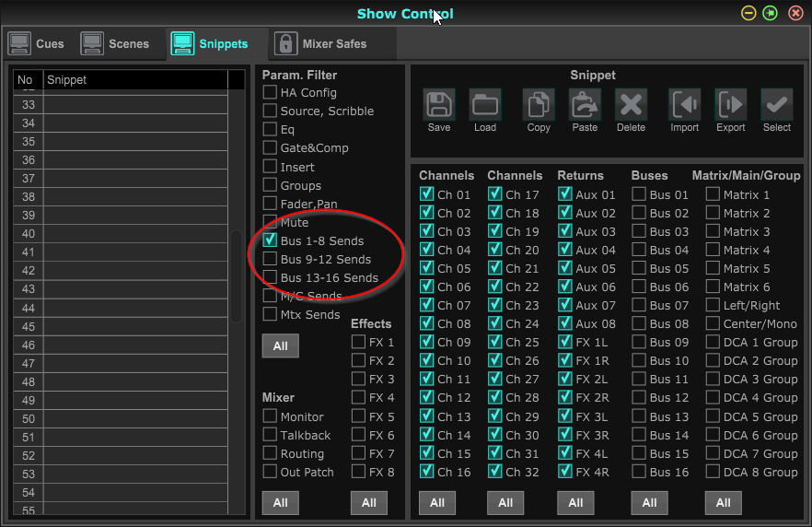The width and height of the screenshot is (812, 527).
Task: Check the Routing mixer checkbox
Action: tap(270, 453)
